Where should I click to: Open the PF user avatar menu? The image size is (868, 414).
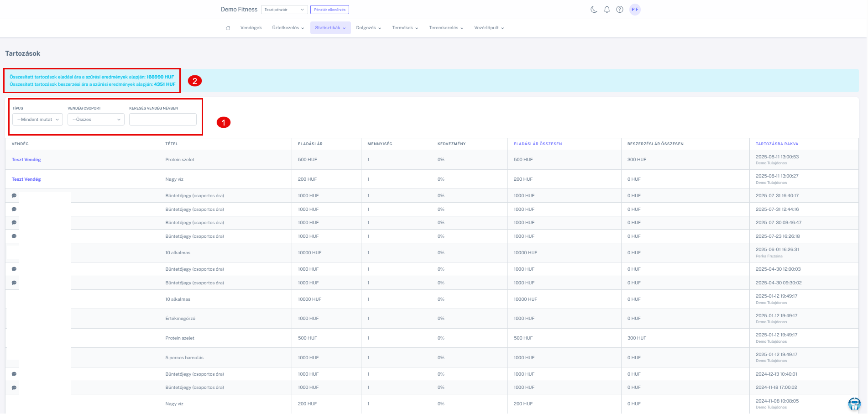635,9
